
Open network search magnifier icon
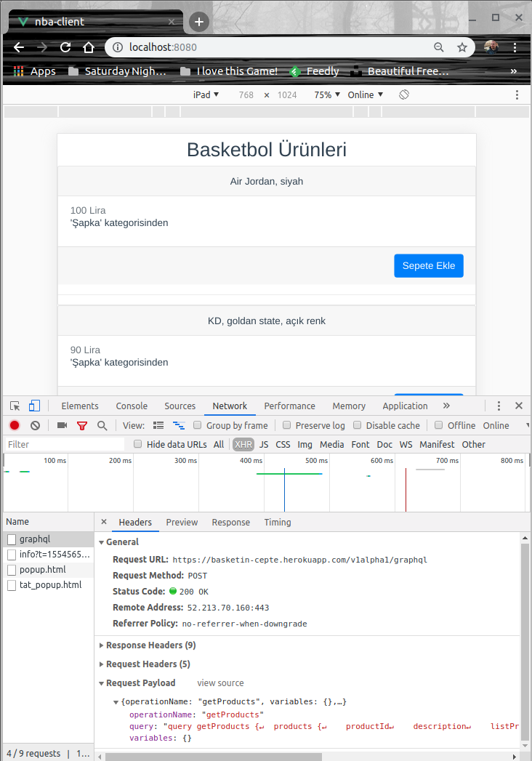pyautogui.click(x=102, y=425)
